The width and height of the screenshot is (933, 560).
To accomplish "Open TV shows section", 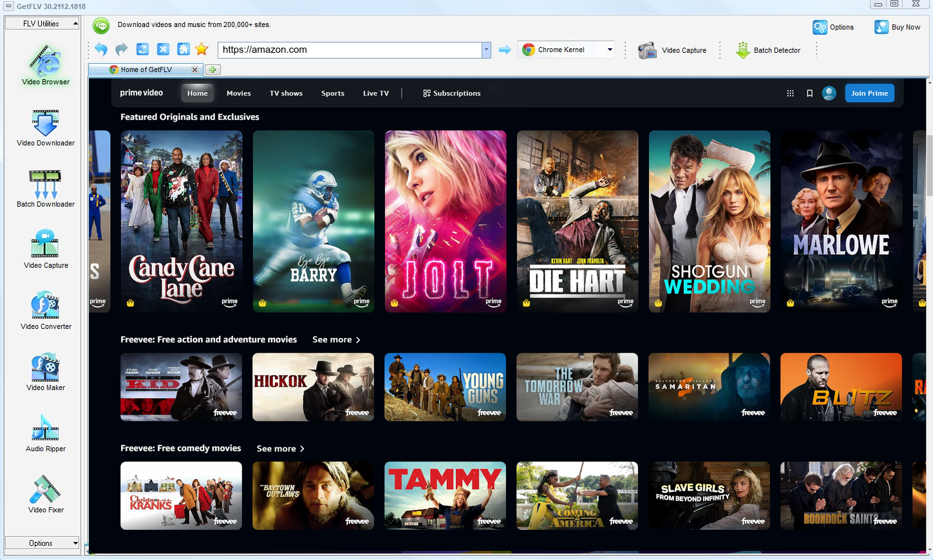I will (x=286, y=93).
